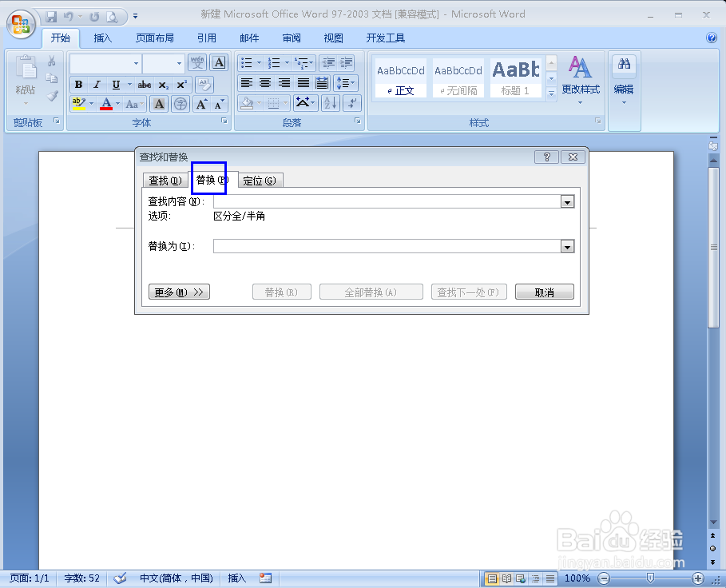The image size is (726, 588).
Task: Toggle Subscript formatting
Action: coord(163,84)
